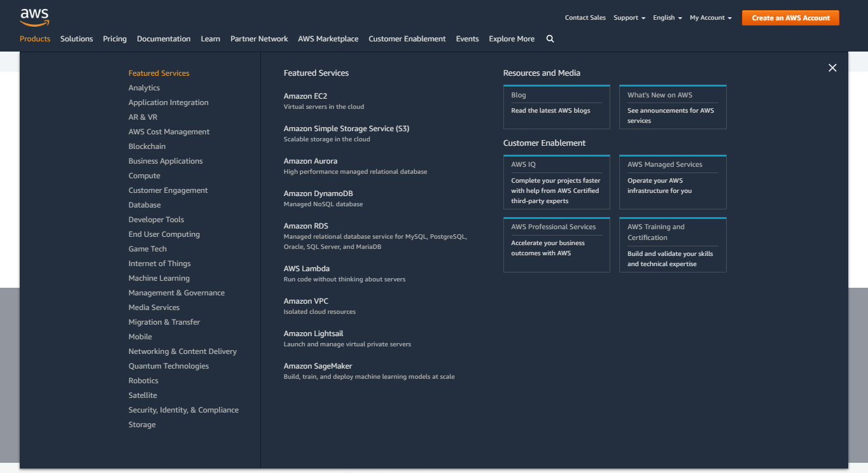
Task: Expand the Support dropdown
Action: (x=629, y=18)
